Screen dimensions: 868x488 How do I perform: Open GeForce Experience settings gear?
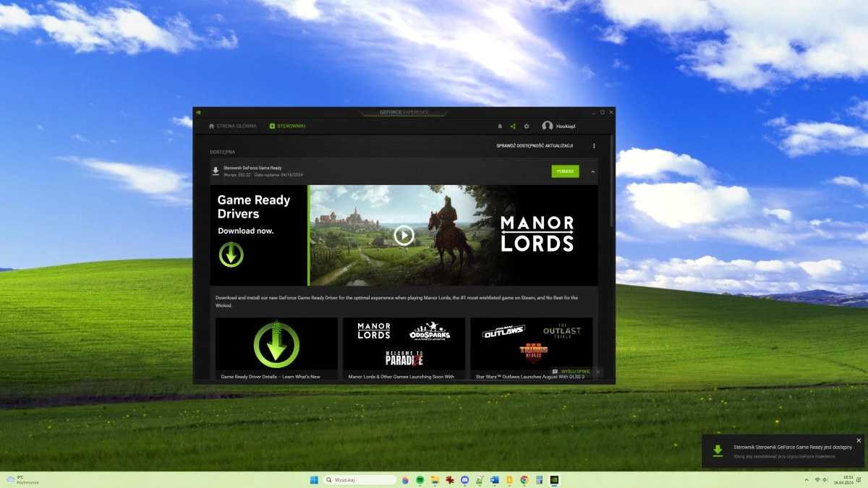(527, 126)
